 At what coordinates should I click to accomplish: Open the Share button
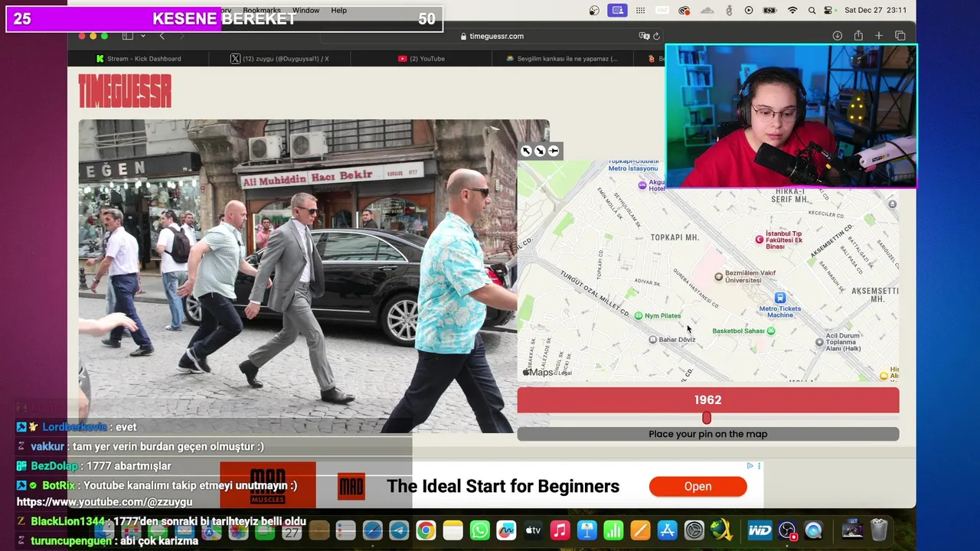pos(858,36)
